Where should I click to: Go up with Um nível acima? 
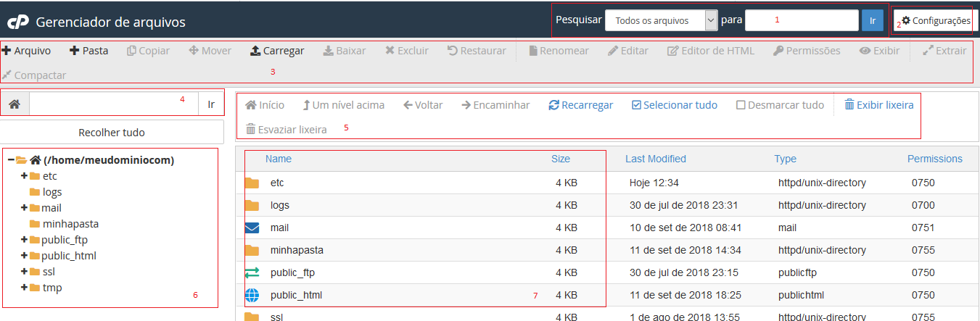click(x=343, y=105)
